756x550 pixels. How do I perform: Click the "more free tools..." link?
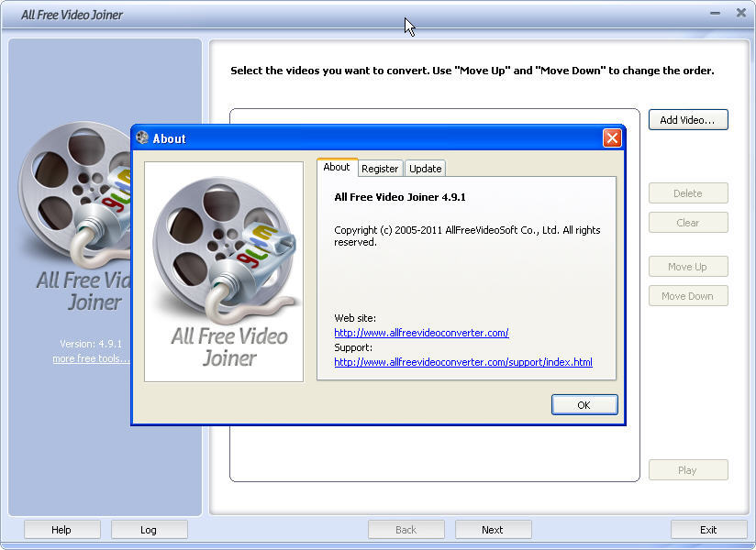(90, 358)
